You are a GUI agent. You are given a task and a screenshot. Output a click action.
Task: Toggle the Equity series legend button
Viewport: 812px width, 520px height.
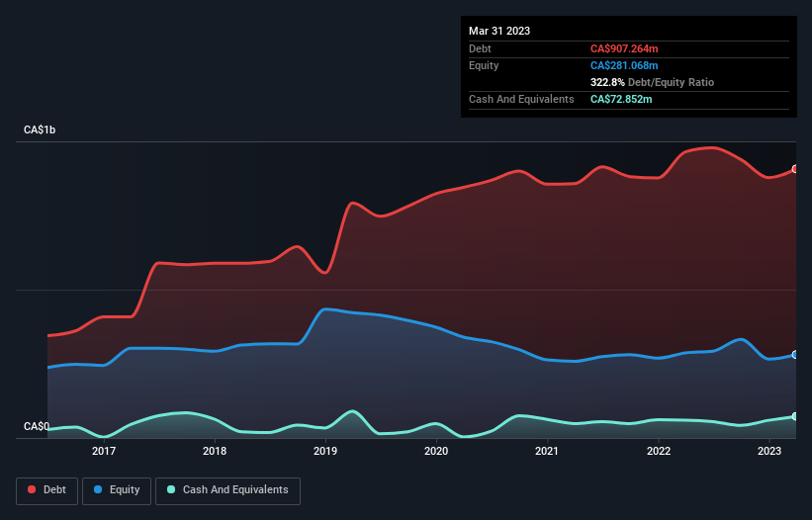click(117, 490)
